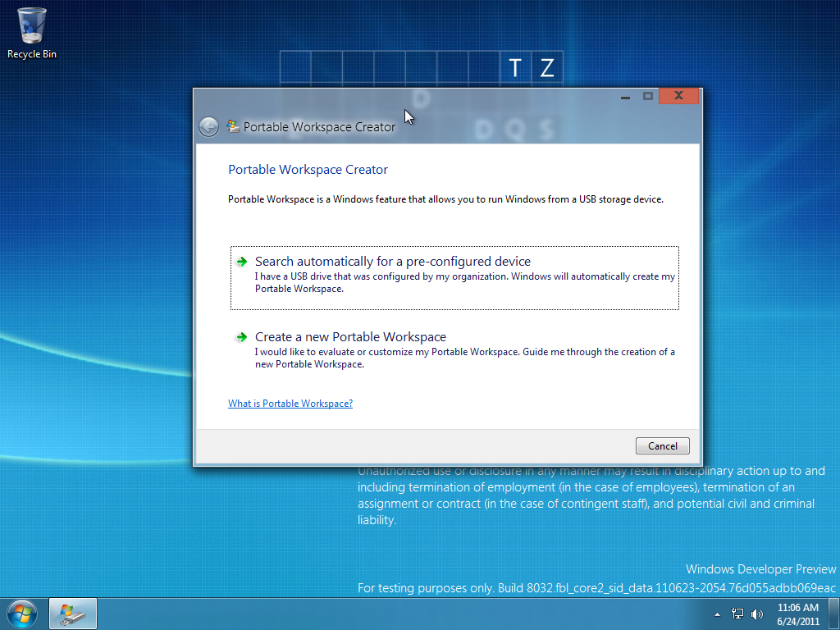
Task: Minimize the Portable Workspace Creator window
Action: coord(626,97)
